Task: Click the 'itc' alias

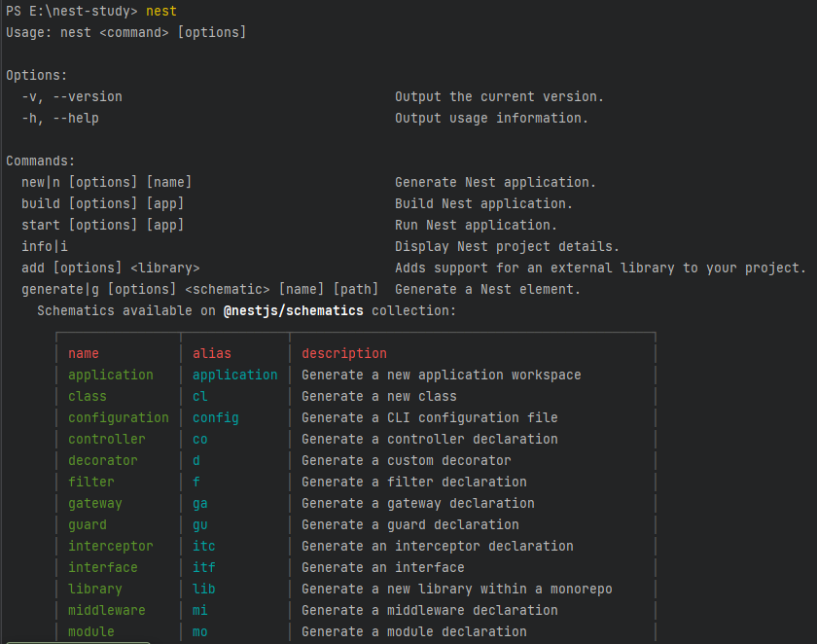Action: (203, 546)
